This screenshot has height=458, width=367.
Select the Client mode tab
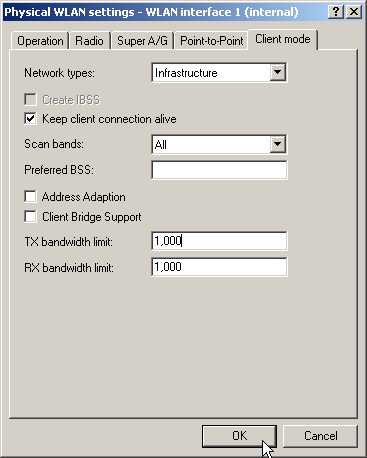click(x=283, y=39)
